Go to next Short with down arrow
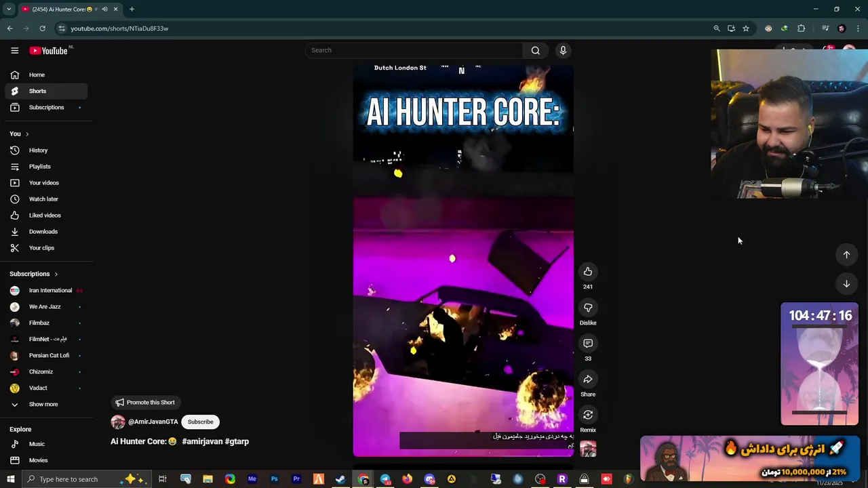This screenshot has width=868, height=488. click(x=846, y=284)
